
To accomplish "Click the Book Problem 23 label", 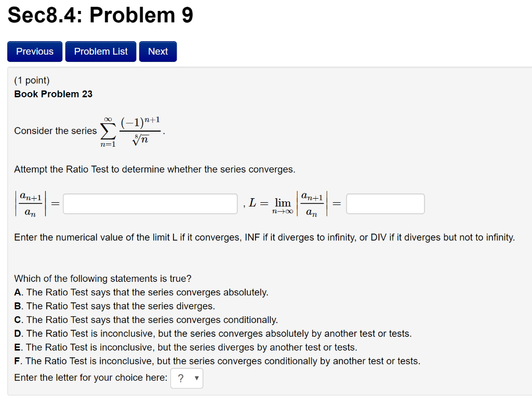I will coord(52,94).
